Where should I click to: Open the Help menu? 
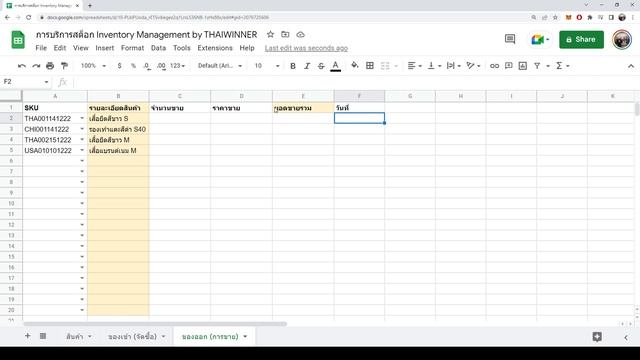click(x=247, y=48)
